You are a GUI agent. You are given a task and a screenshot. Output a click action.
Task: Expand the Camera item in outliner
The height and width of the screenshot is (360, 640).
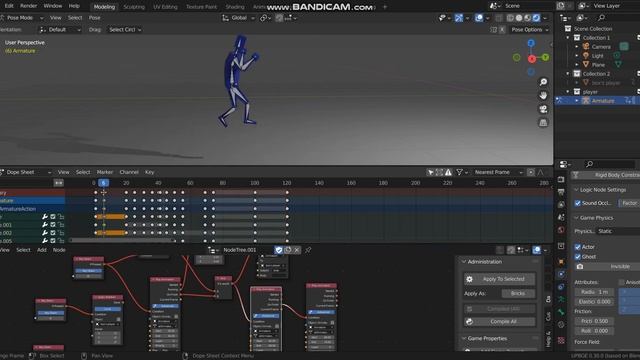(x=577, y=47)
